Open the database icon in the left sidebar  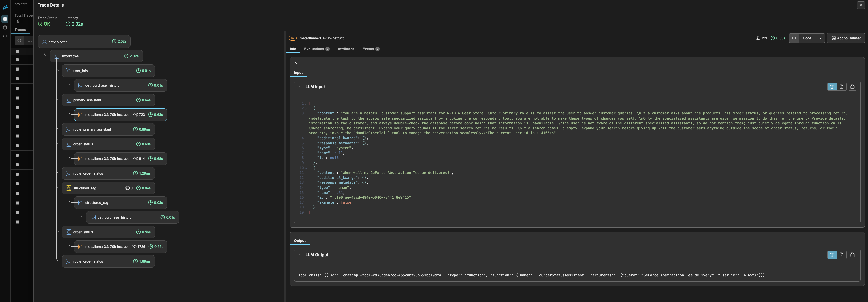[4, 27]
